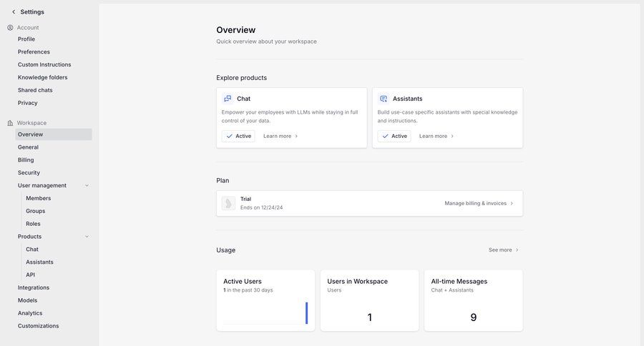Click the Explore products section heading
Screen dimensions: 644x346
242,78
